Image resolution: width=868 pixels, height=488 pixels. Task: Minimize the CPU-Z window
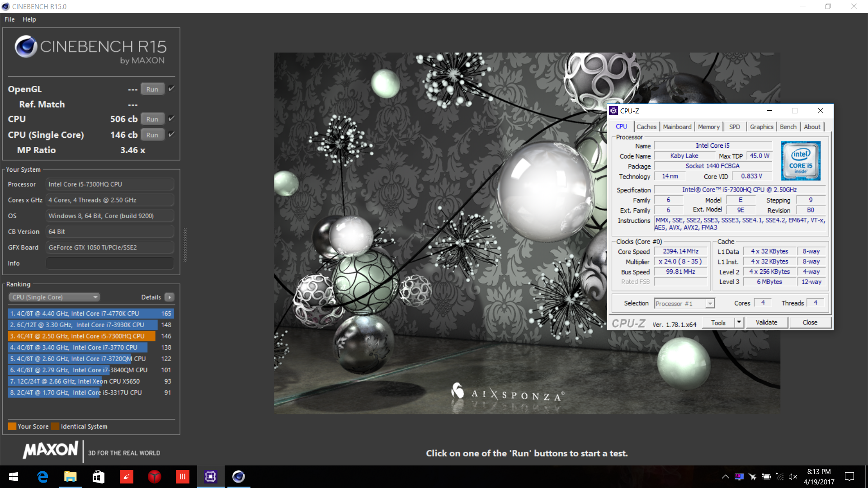(x=769, y=111)
